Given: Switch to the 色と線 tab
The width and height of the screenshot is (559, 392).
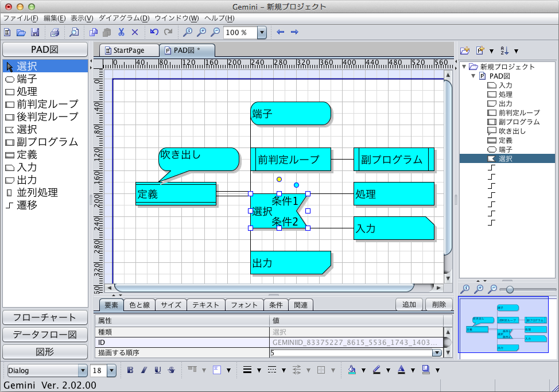Looking at the screenshot, I should 139,305.
